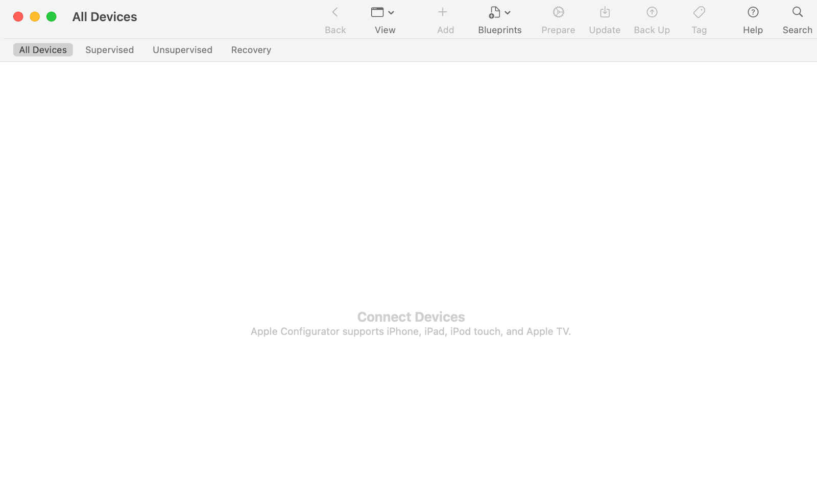Click the Back Up arrow icon
Viewport: 817px width, 504px height.
[x=652, y=12]
